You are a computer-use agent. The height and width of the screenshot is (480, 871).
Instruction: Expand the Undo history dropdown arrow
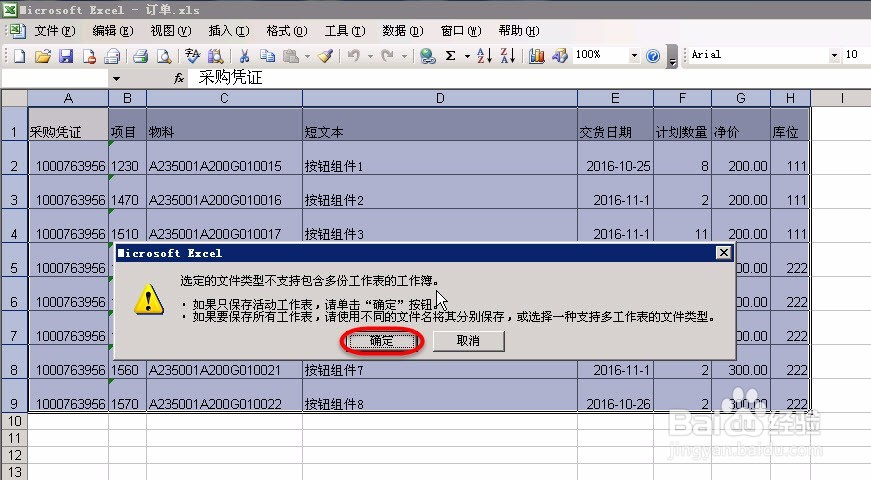coord(370,56)
